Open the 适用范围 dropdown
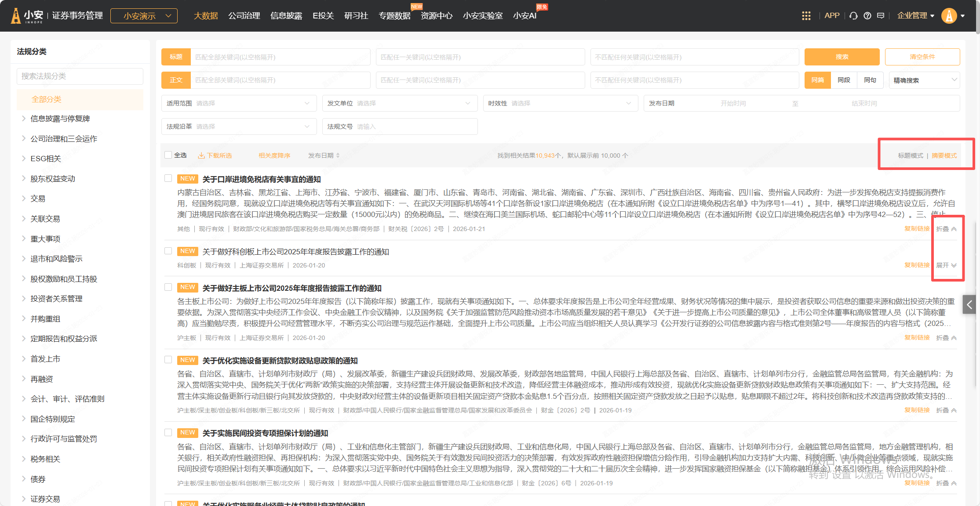 click(x=239, y=103)
